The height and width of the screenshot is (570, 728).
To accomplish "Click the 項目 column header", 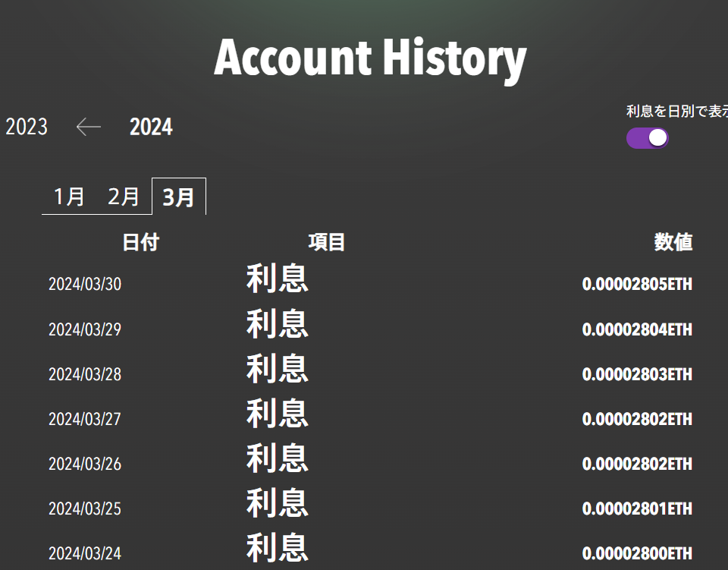I will 326,242.
